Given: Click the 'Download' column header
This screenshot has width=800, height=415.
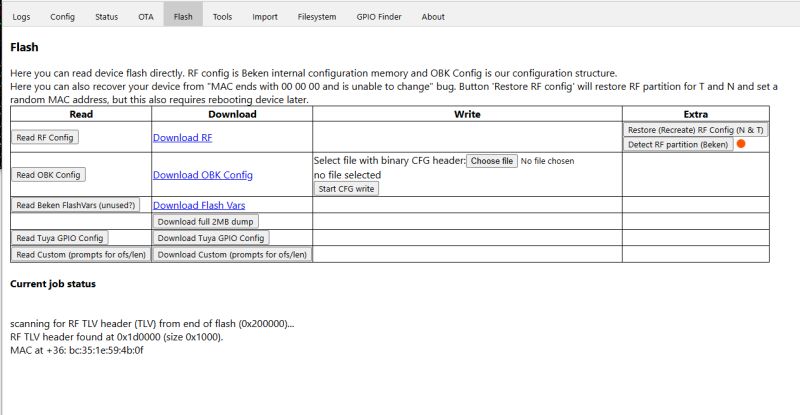Looking at the screenshot, I should pyautogui.click(x=232, y=114).
